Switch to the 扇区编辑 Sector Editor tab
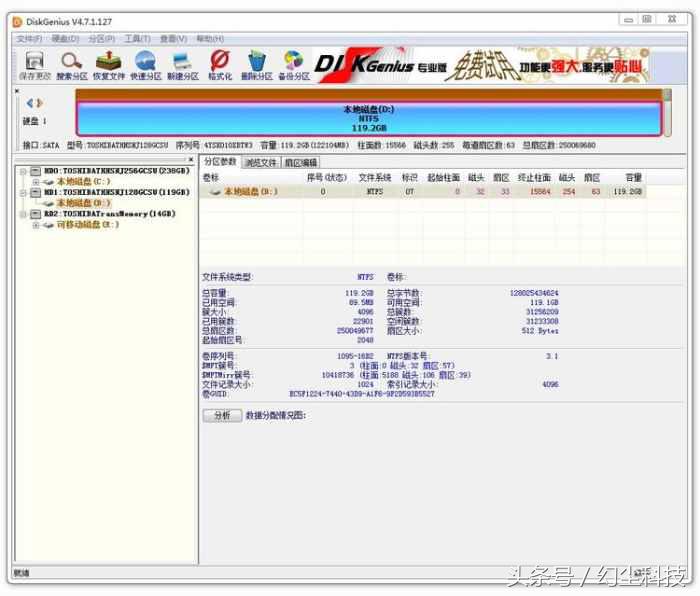 tap(301, 163)
